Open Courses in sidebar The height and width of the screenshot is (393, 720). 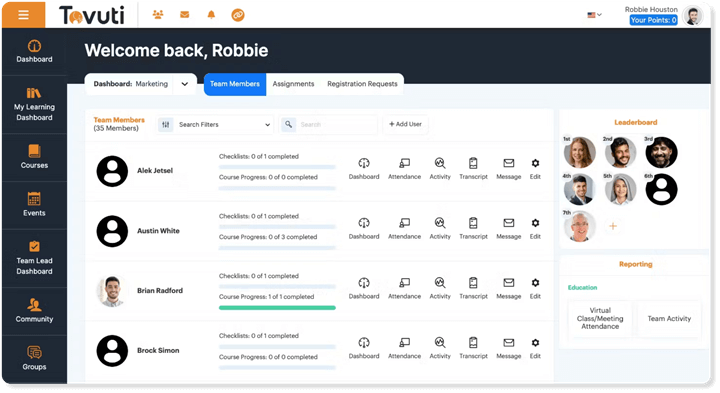click(34, 157)
